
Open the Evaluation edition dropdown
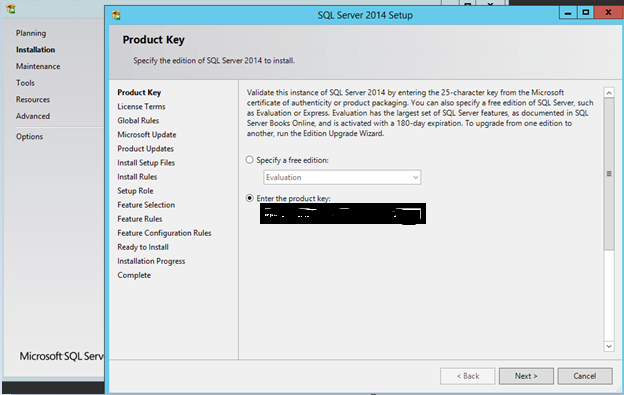click(342, 177)
